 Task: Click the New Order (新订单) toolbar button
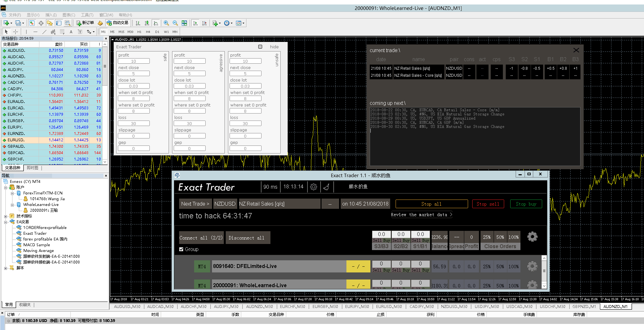(x=85, y=23)
